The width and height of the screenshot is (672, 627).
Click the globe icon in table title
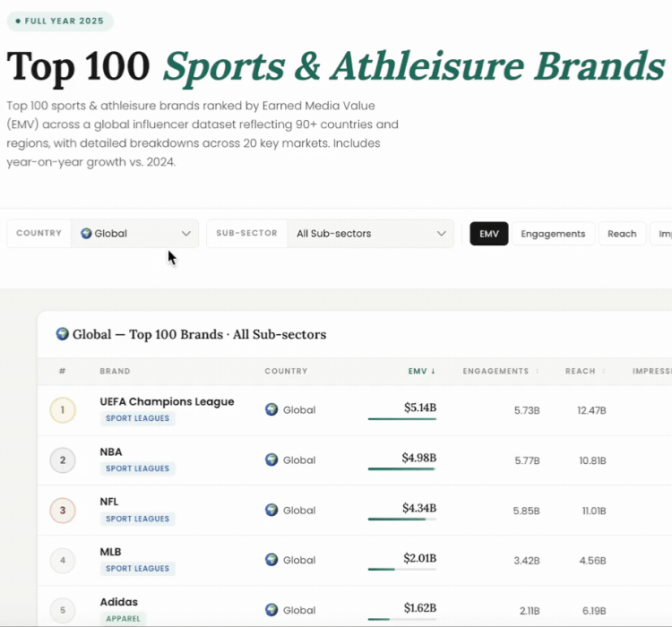click(62, 334)
